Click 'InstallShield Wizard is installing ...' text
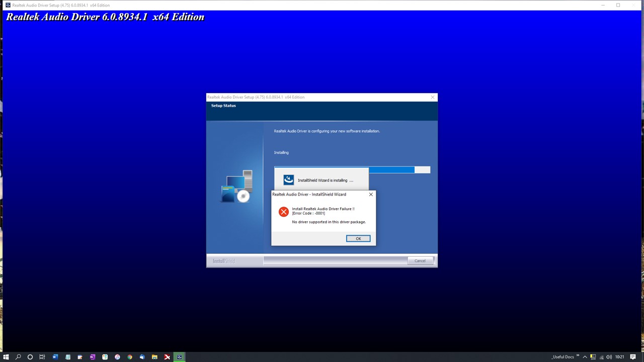Image resolution: width=644 pixels, height=362 pixels. click(326, 180)
